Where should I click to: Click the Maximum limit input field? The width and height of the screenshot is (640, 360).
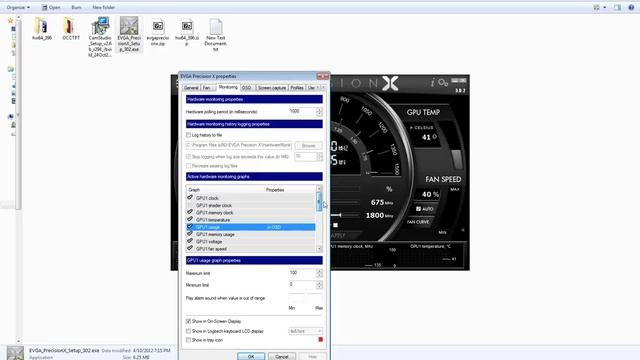(x=302, y=273)
